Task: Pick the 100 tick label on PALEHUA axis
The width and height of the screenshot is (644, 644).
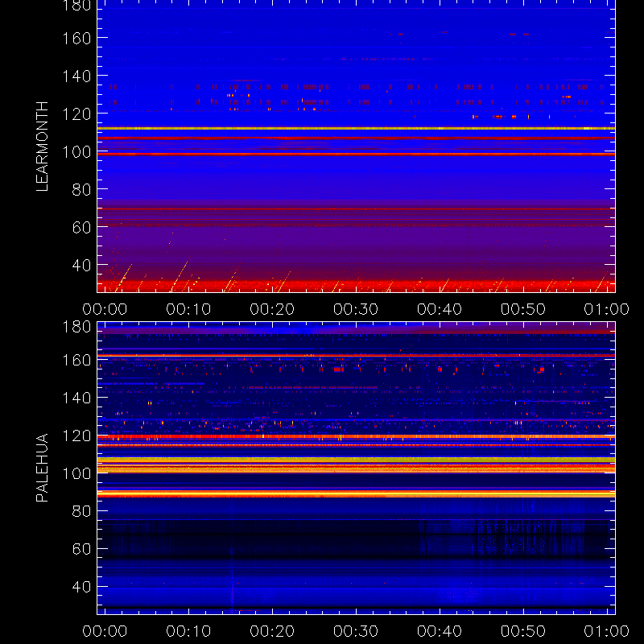Action: (x=76, y=473)
